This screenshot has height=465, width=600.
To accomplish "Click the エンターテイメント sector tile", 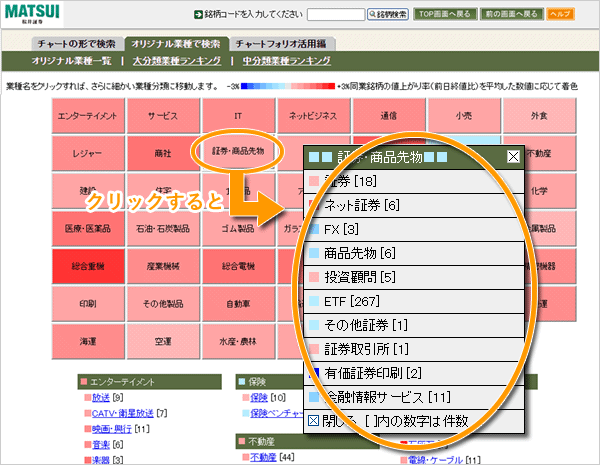I will coord(88,116).
